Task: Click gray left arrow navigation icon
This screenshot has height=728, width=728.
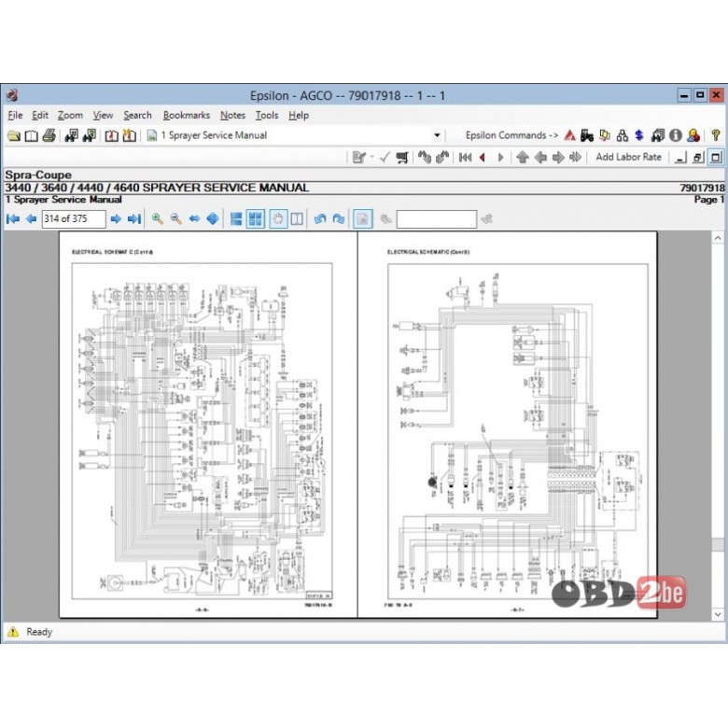Action: click(540, 158)
